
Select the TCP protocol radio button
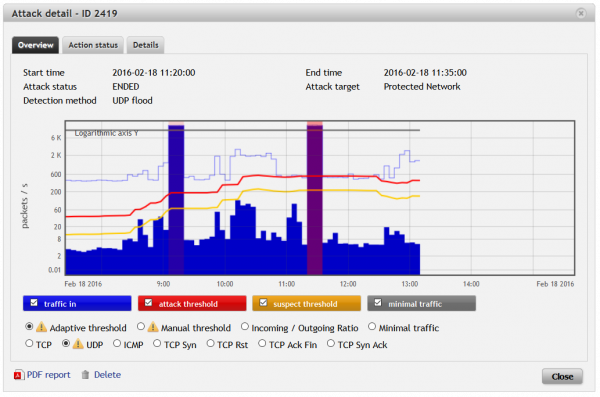(x=29, y=343)
